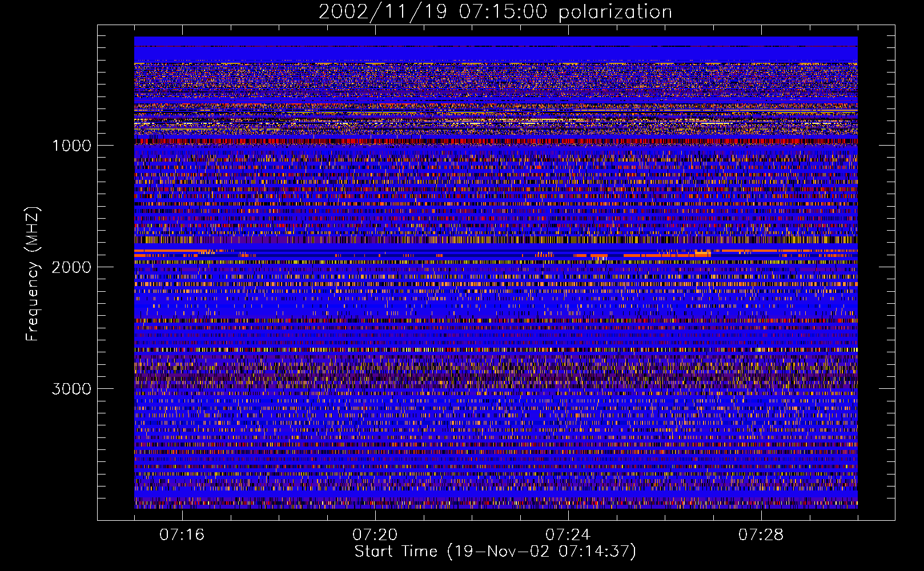Click the '1000' frequency tick label
This screenshot has height=571, width=924.
click(71, 146)
